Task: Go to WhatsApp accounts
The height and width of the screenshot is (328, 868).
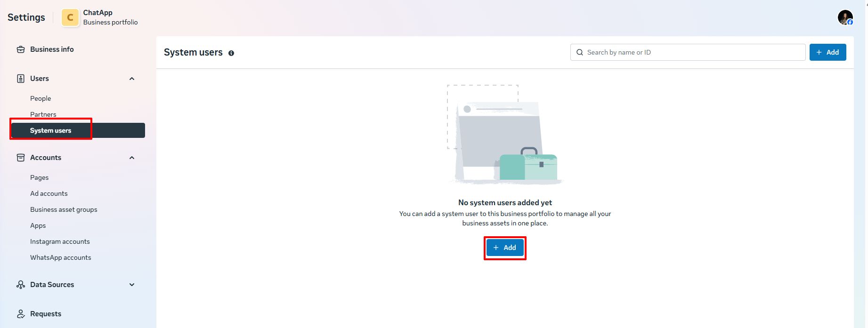Action: pyautogui.click(x=61, y=257)
